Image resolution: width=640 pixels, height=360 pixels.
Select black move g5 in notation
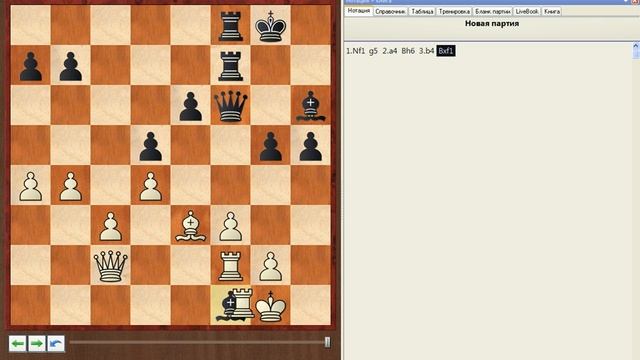(x=373, y=51)
